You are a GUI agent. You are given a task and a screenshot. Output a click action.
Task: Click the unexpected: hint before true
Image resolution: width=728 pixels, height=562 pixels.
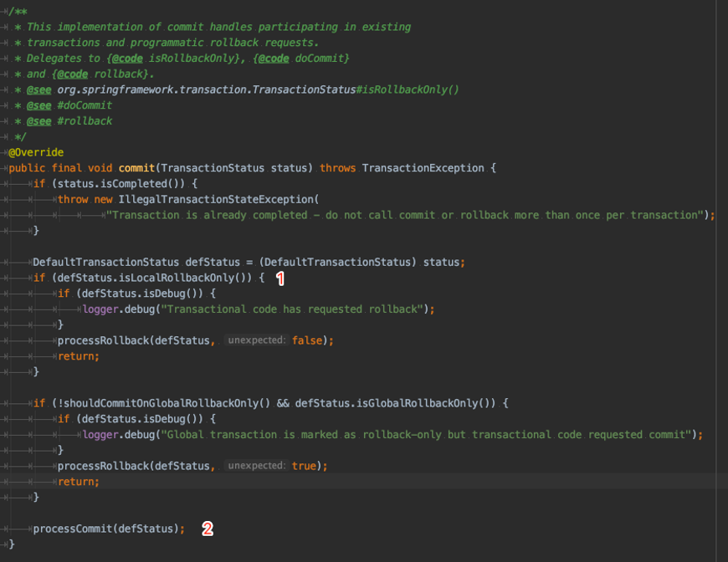(x=256, y=466)
